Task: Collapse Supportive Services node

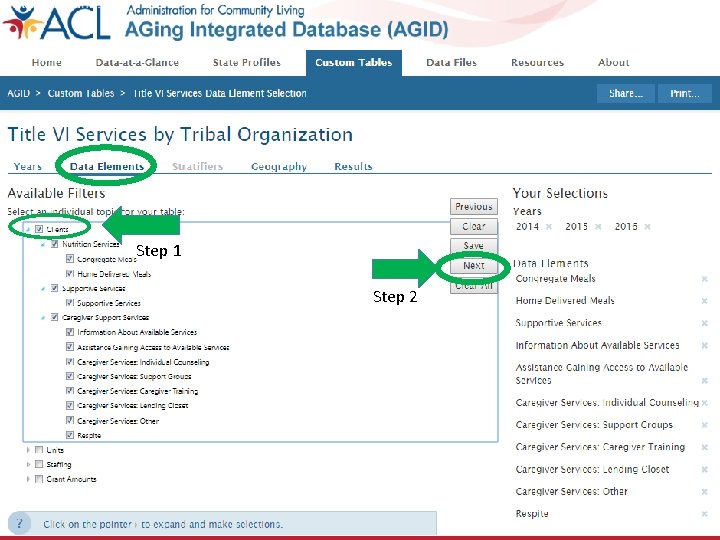Action: [x=43, y=288]
